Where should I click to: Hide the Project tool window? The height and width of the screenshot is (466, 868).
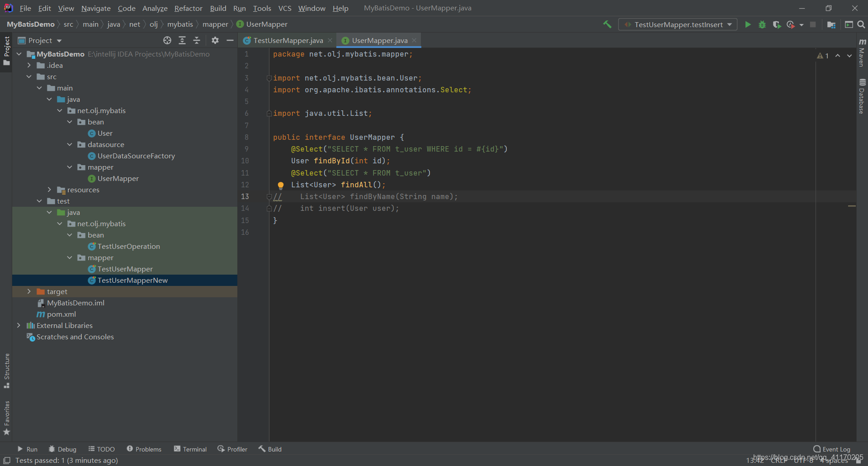[230, 40]
